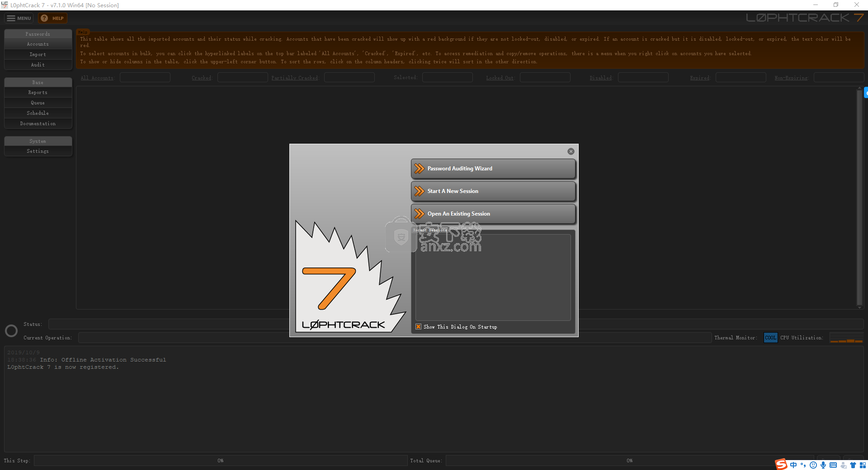Go to the Import sidebar item
The width and height of the screenshot is (868, 470).
pos(38,55)
